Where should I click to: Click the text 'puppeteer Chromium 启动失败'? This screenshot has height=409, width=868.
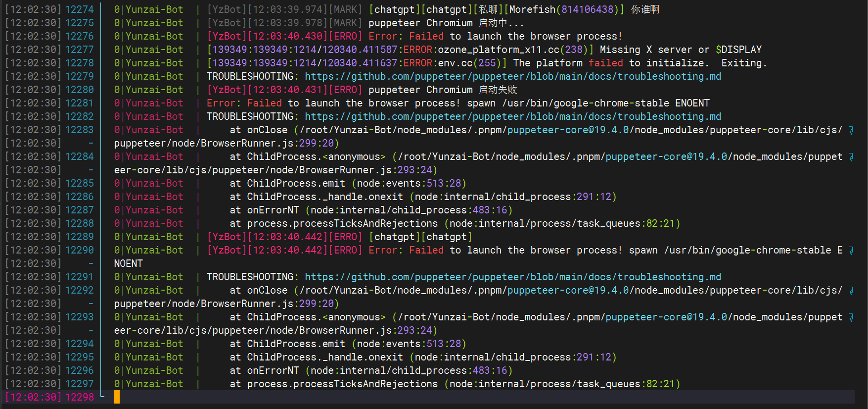[443, 90]
